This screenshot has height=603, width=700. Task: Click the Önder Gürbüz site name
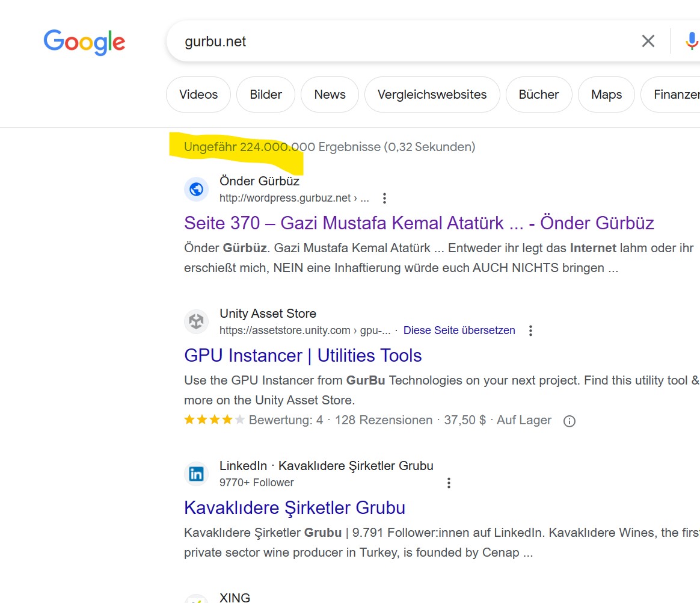click(259, 181)
